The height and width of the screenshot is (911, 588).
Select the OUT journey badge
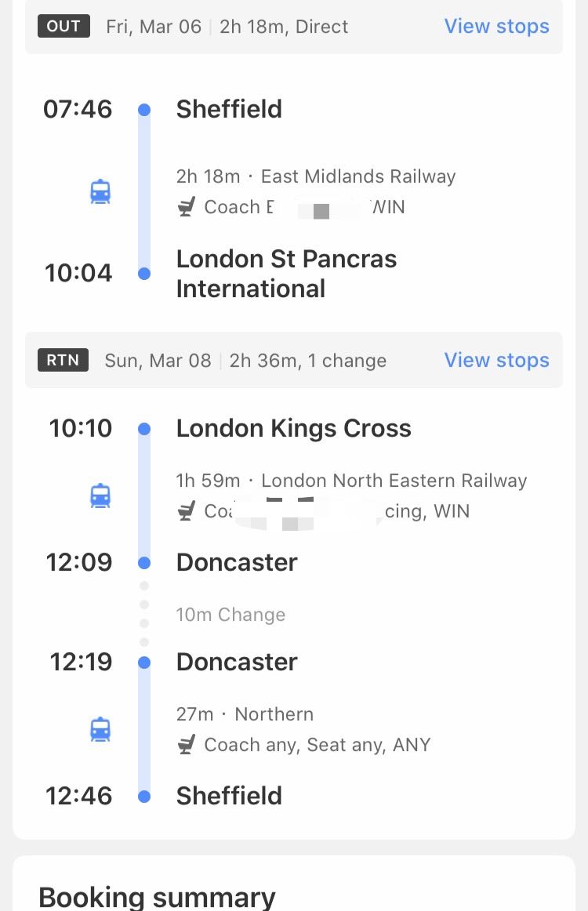(x=64, y=26)
